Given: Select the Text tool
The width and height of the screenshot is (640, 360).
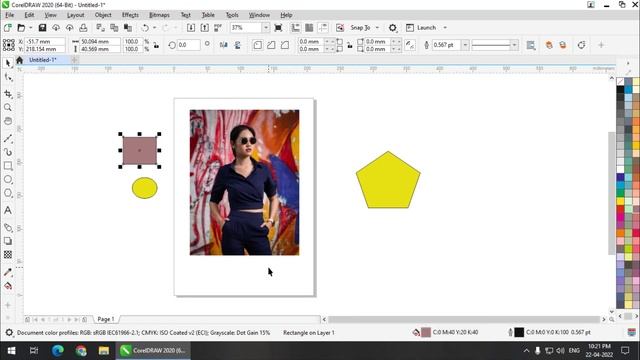Looking at the screenshot, I should [8, 210].
